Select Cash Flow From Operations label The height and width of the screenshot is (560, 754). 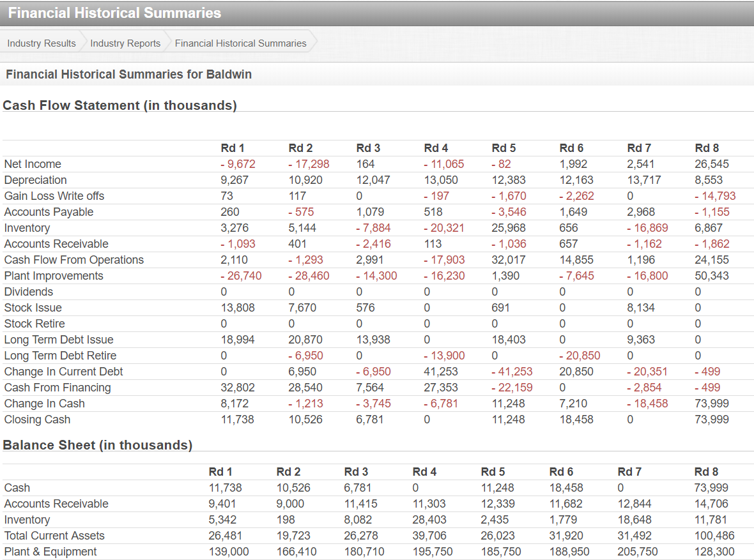[x=74, y=260]
